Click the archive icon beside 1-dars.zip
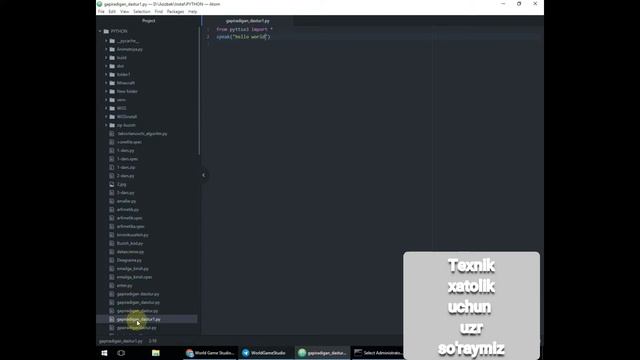 [112, 167]
